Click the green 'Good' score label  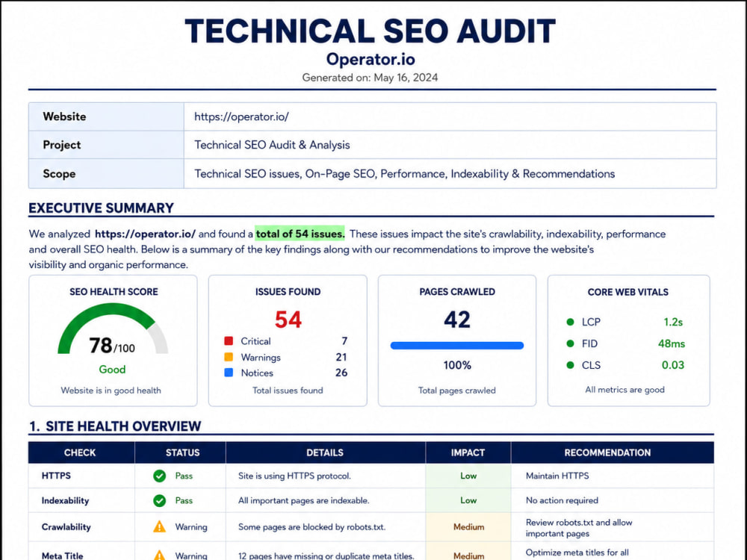113,369
